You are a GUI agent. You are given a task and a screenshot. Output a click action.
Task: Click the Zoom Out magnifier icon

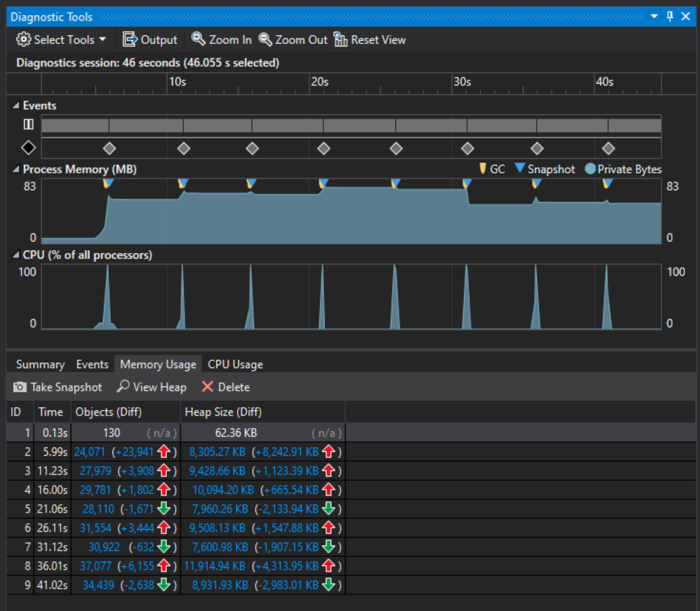tap(265, 39)
